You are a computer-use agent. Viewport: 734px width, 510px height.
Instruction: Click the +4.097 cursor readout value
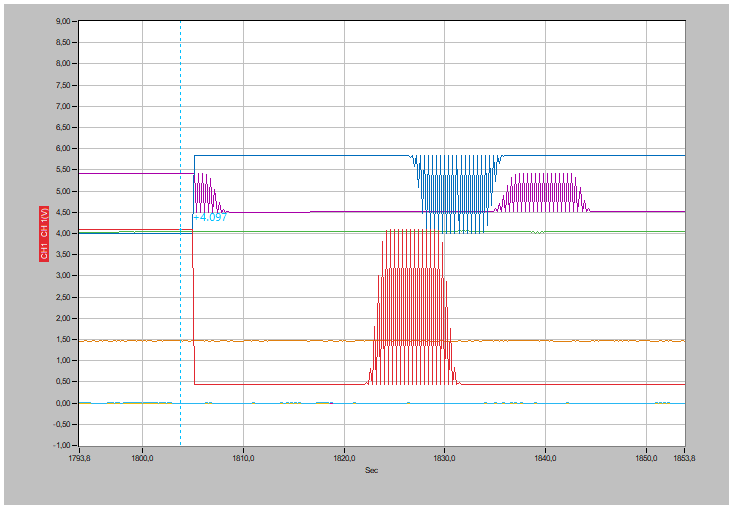click(x=210, y=217)
